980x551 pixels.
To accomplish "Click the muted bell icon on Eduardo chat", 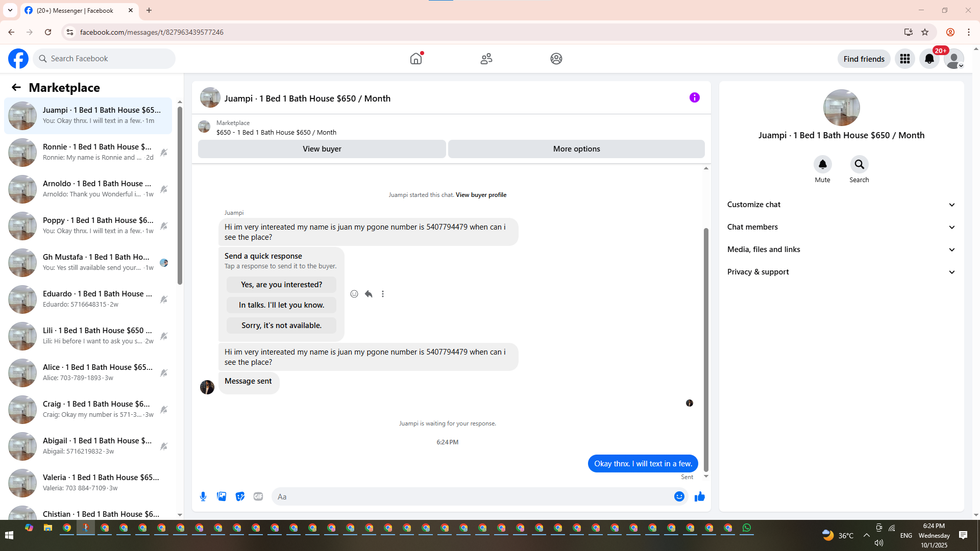I will [x=164, y=299].
